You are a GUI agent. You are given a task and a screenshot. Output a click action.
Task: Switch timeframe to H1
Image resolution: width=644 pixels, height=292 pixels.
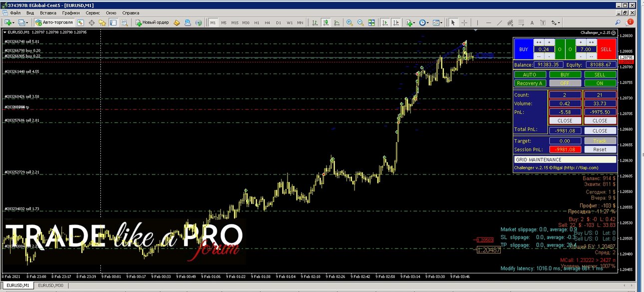pyautogui.click(x=257, y=22)
